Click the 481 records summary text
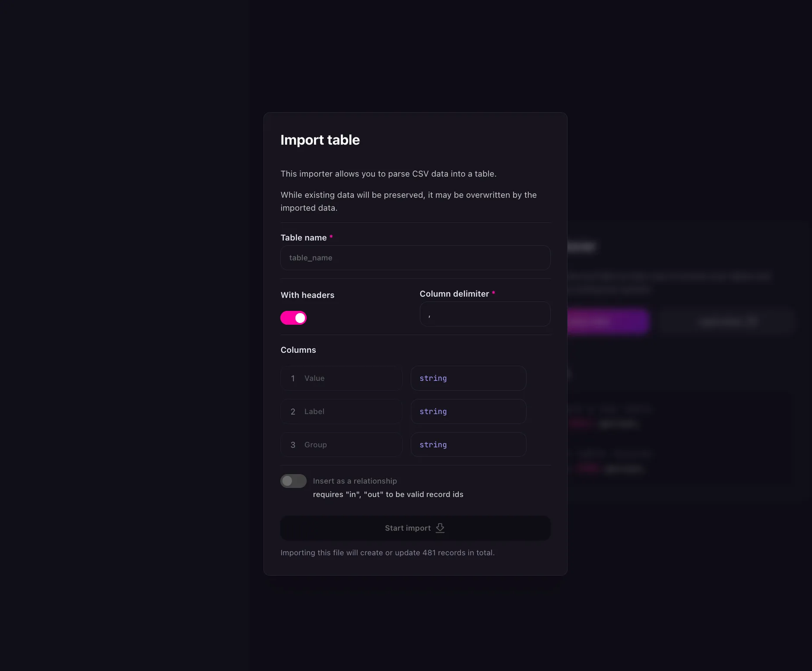Image resolution: width=812 pixels, height=671 pixels. pyautogui.click(x=387, y=553)
